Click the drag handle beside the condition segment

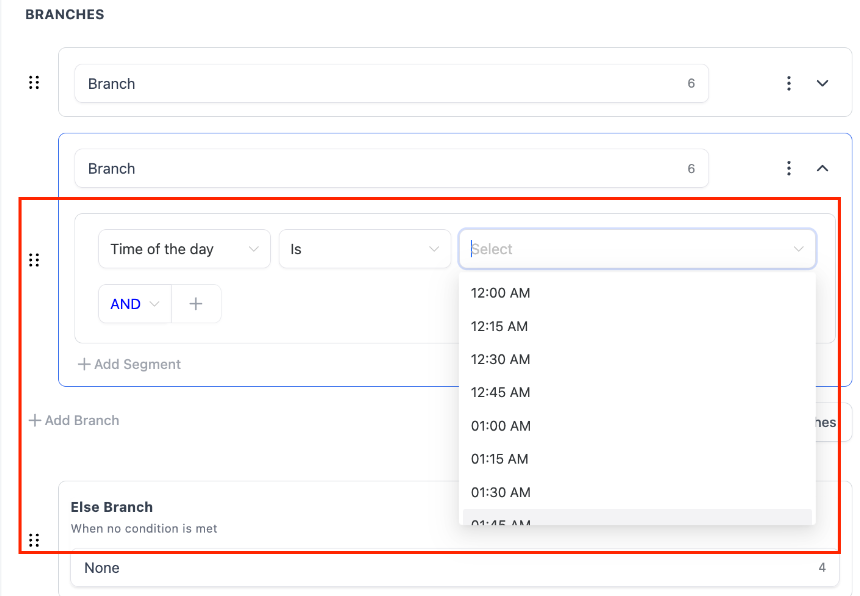[x=34, y=260]
